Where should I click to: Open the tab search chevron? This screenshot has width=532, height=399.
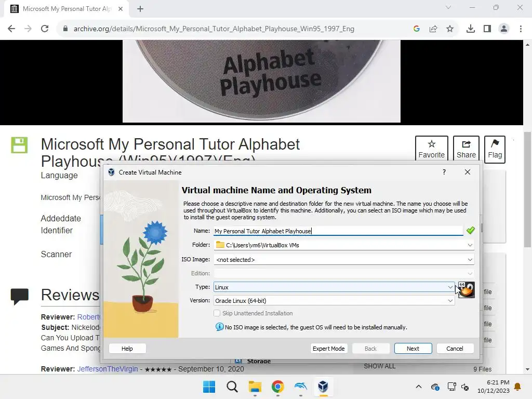(448, 7)
